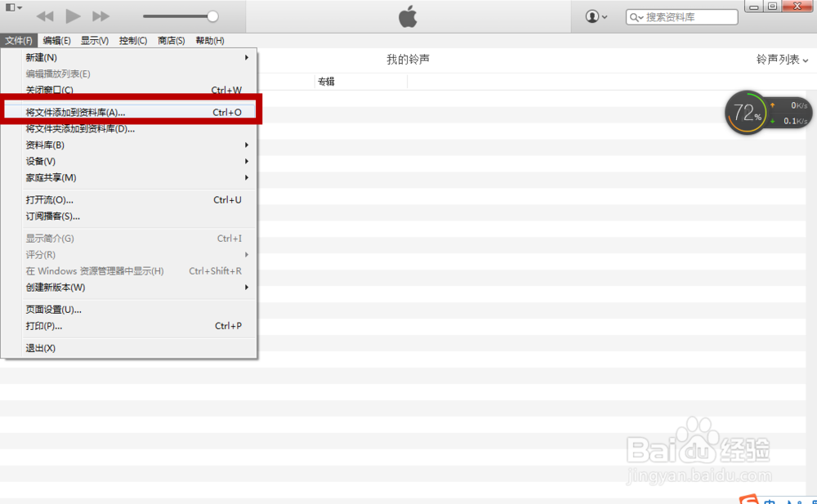The width and height of the screenshot is (817, 504).
Task: Choose 将文件添加到资料库(A)... menu item
Action: point(129,112)
